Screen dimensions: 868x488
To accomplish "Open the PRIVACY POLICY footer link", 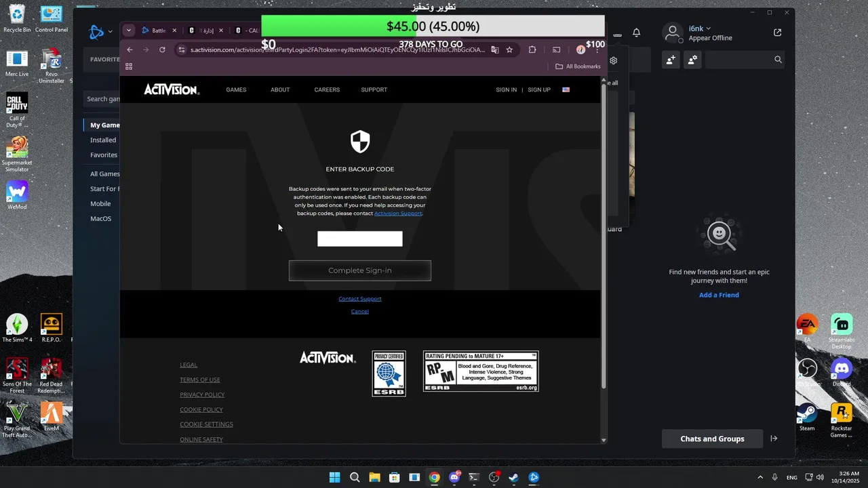I will (x=202, y=394).
